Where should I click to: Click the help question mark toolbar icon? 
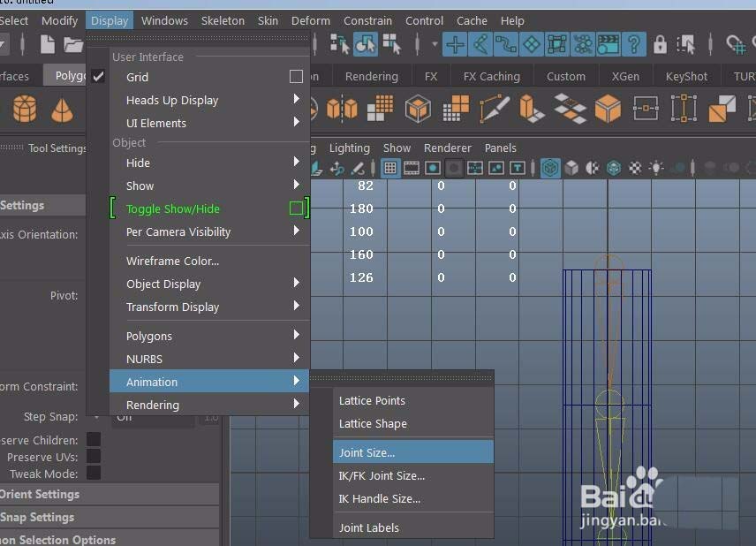633,44
